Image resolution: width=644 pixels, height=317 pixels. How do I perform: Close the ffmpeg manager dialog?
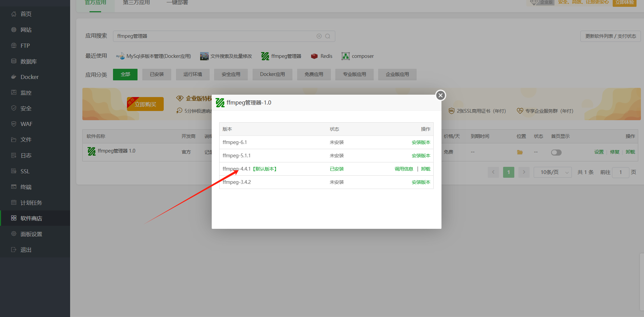440,95
